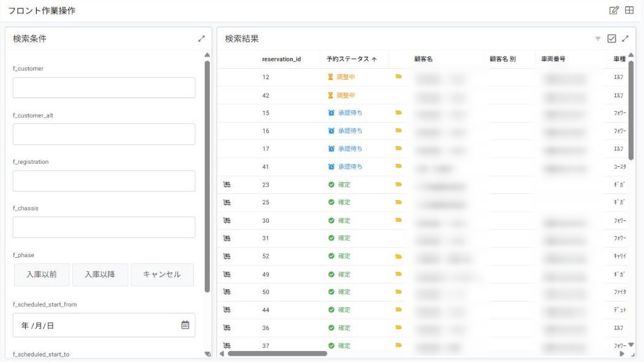The height and width of the screenshot is (362, 644).
Task: Open the folder icon in reservation 15 row
Action: (399, 112)
